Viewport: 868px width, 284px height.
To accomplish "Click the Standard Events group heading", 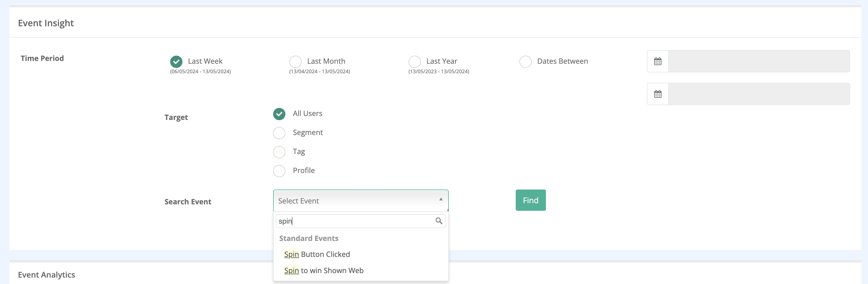I will click(309, 238).
